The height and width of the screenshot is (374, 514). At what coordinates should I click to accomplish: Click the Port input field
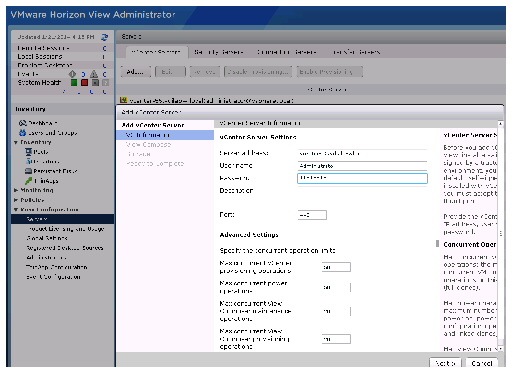(x=312, y=215)
